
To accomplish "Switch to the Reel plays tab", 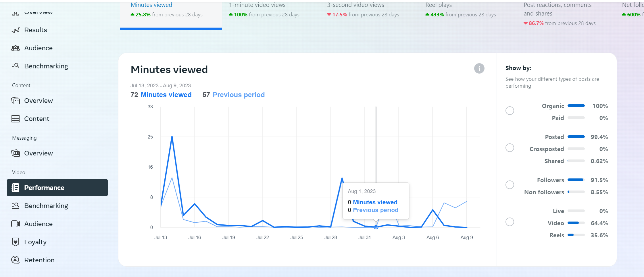I will tap(460, 10).
